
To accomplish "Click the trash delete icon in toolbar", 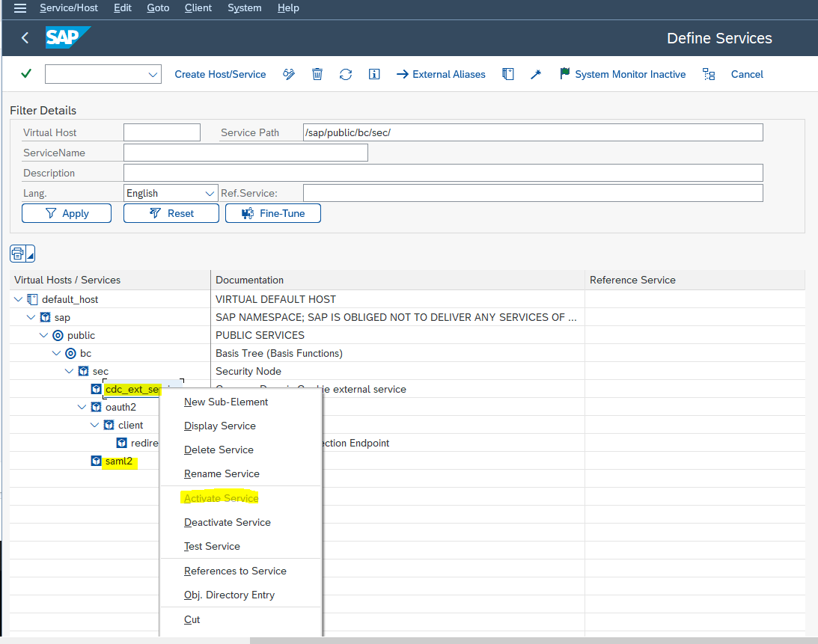I will coord(317,74).
